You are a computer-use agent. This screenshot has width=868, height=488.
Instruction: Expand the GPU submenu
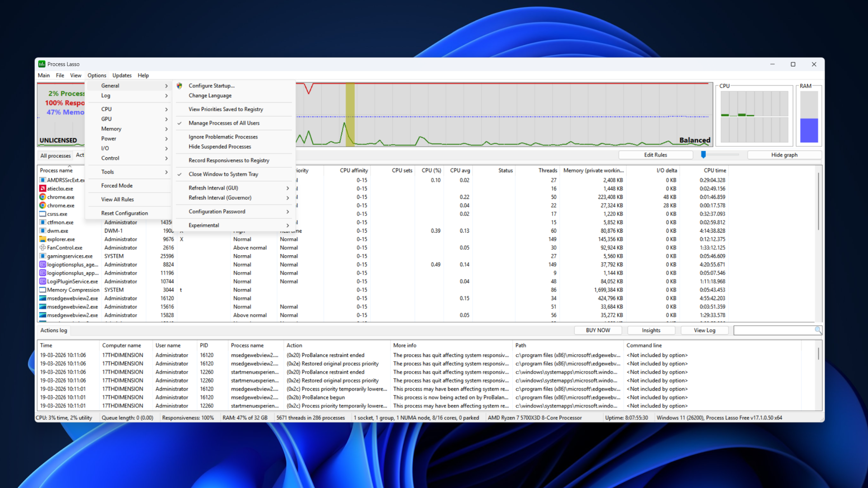click(129, 119)
